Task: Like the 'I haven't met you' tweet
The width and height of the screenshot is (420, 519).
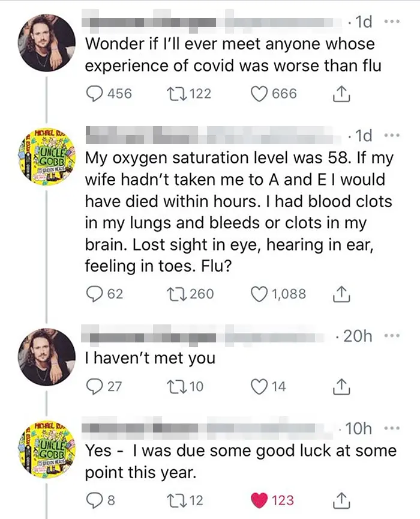Action: tap(258, 386)
